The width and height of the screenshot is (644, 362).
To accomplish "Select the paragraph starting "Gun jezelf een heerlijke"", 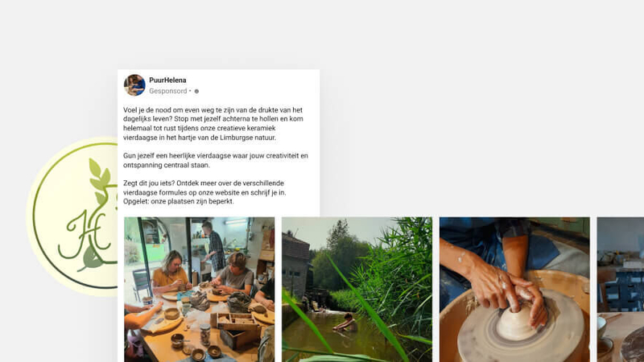I will (x=215, y=160).
